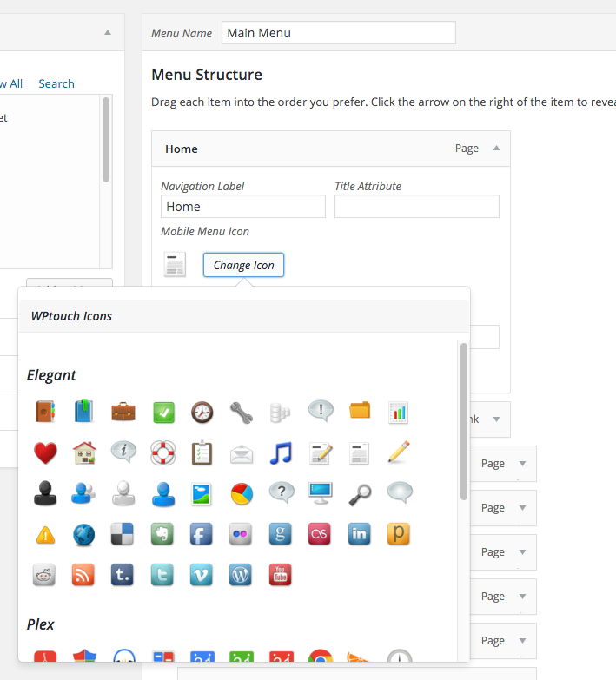
Task: Select the yellow warning triangle icon
Action: tap(45, 535)
